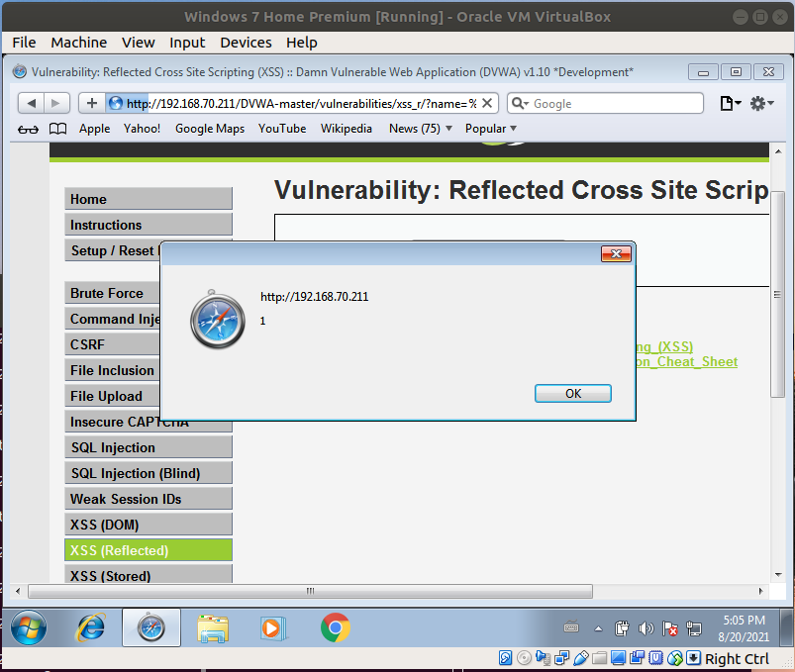
Task: Open the Yahoo! bookmark
Action: tap(142, 129)
